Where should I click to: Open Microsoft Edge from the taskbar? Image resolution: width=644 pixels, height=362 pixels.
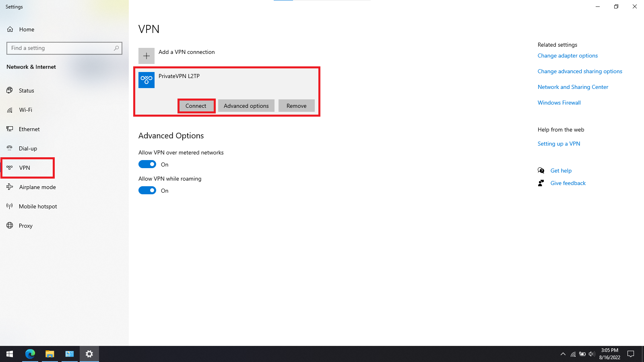30,354
